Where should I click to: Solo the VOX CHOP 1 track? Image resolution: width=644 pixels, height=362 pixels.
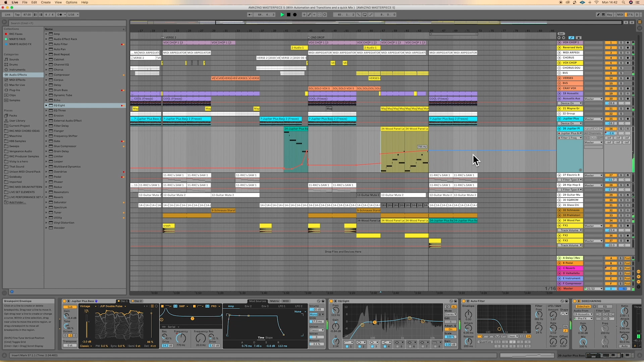621,43
